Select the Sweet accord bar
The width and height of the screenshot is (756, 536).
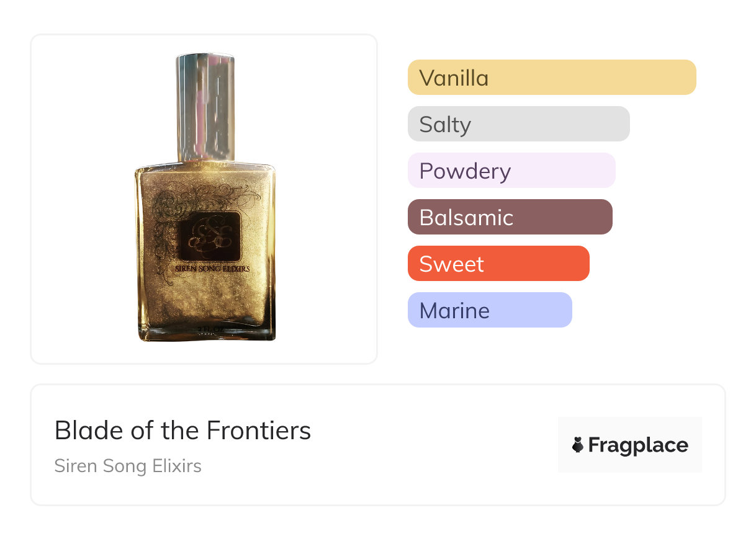pyautogui.click(x=498, y=264)
